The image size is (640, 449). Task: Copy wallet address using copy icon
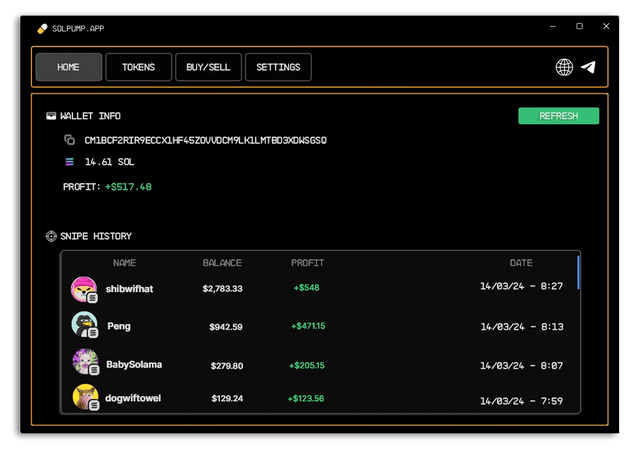click(70, 140)
